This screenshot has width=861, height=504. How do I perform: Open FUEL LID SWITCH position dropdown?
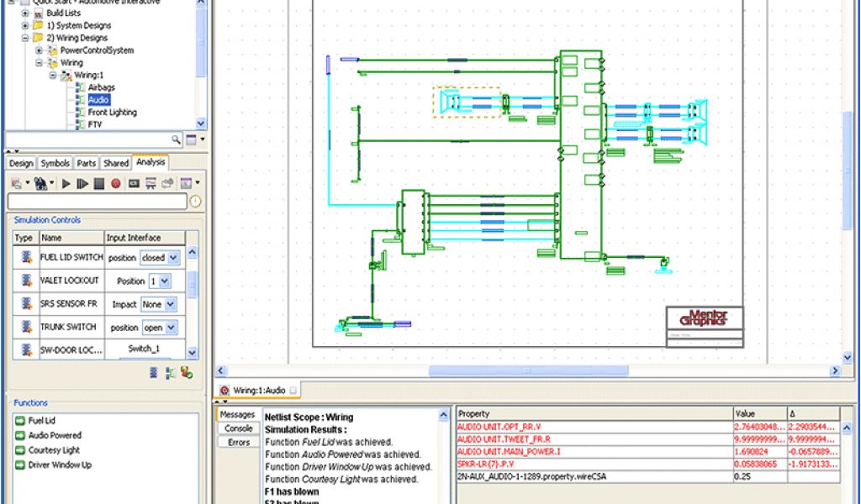click(174, 258)
